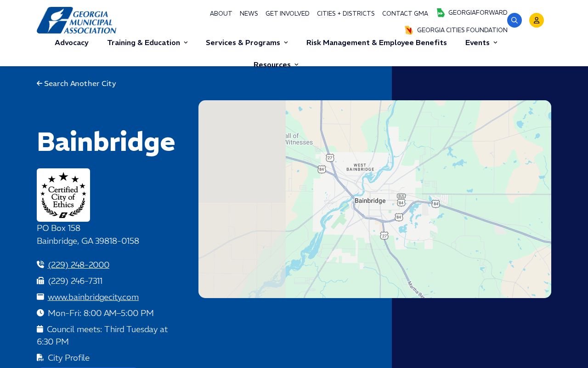Screen dimensions: 588x368
Task: Click the website icon beside bainbridgecity.com
Action: point(40,297)
